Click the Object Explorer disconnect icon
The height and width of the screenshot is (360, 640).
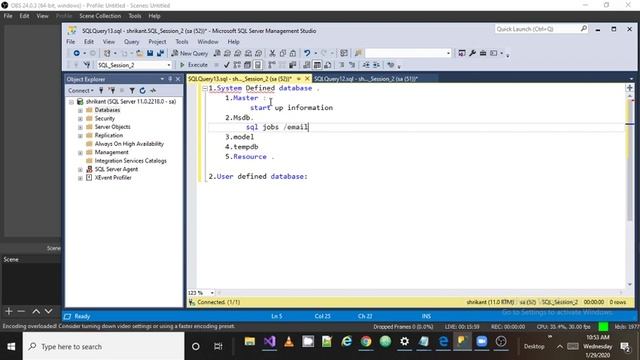(111, 91)
